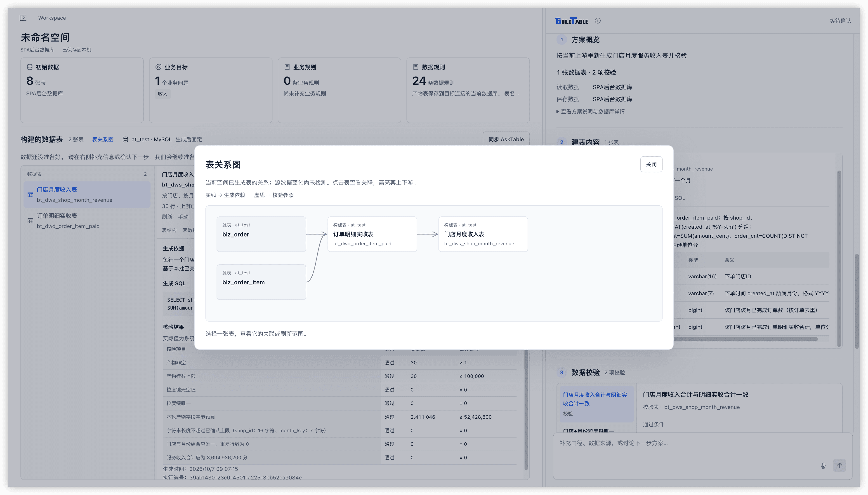This screenshot has height=495, width=868.
Task: Toggle the sidebar panel icon beside Workspace
Action: click(x=23, y=18)
